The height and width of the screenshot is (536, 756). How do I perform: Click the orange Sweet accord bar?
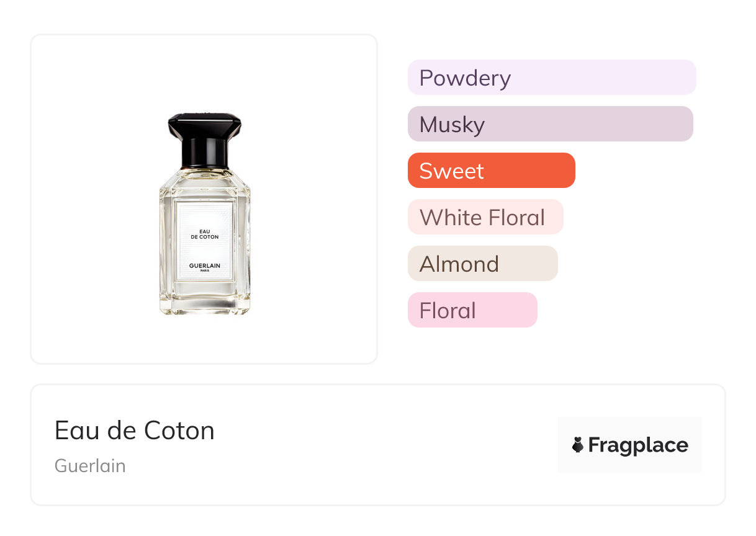click(x=491, y=171)
